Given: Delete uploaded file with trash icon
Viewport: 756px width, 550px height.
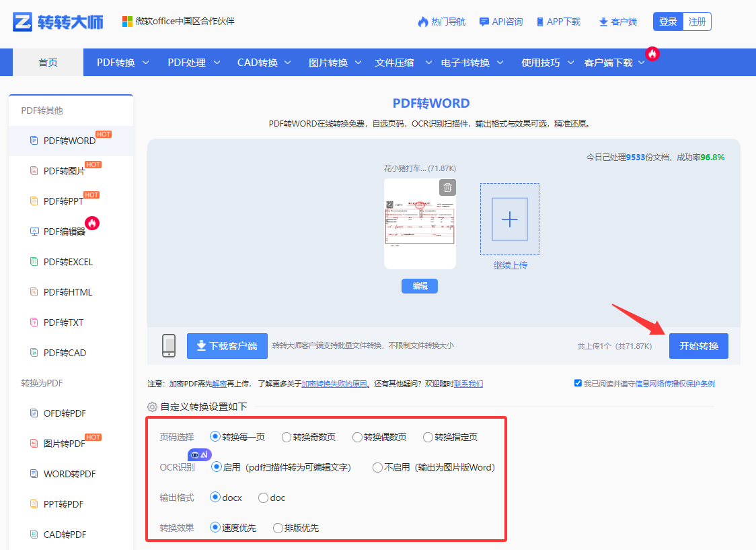Looking at the screenshot, I should 447,187.
